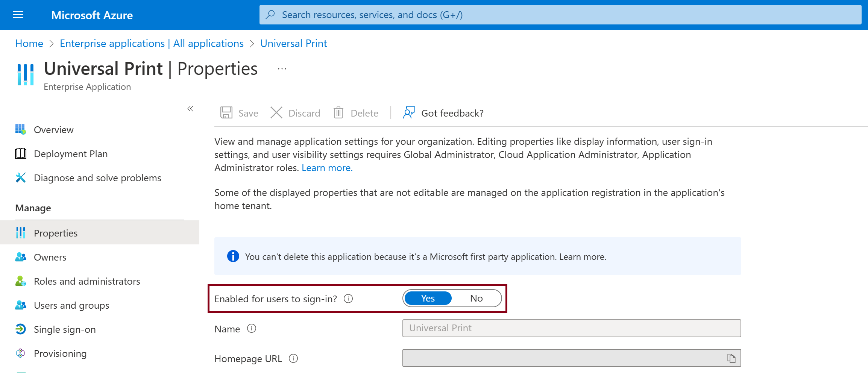Screen dimensions: 868x373
Task: Click Learn more link after Administrator roles
Action: [x=327, y=168]
